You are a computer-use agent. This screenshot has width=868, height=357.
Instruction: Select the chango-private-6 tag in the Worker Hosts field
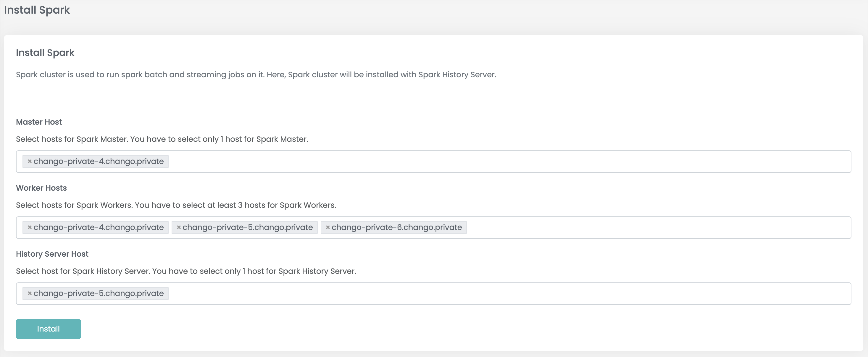pos(397,228)
